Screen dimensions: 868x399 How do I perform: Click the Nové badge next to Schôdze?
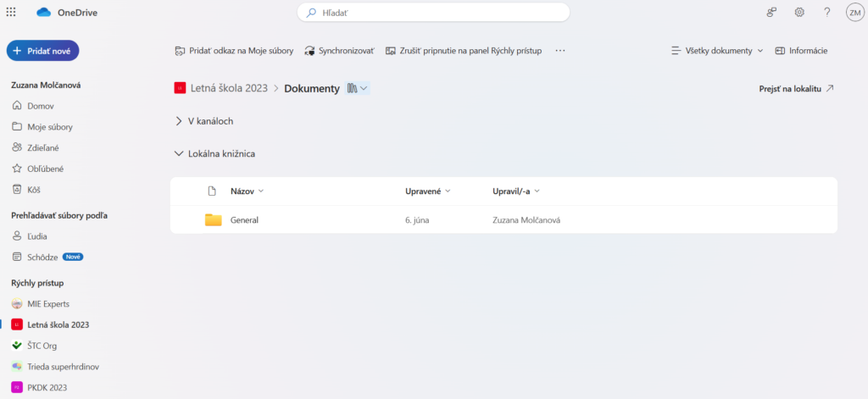tap(73, 258)
